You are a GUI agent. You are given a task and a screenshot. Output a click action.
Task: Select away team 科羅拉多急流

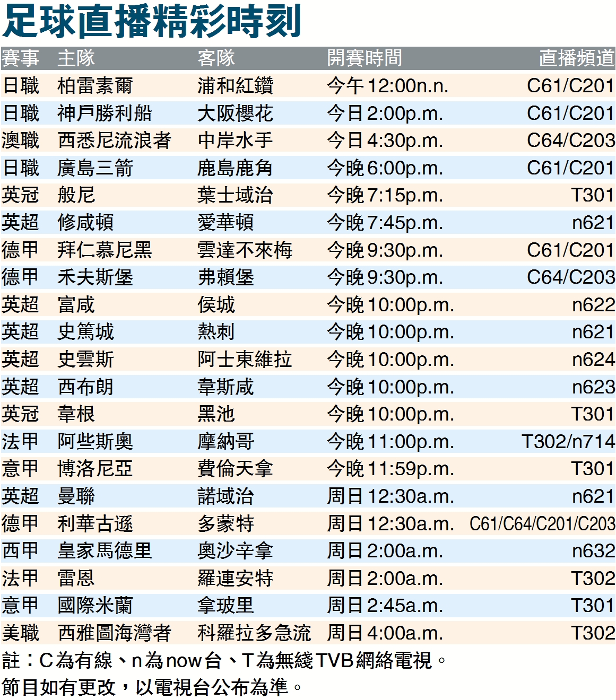254,633
